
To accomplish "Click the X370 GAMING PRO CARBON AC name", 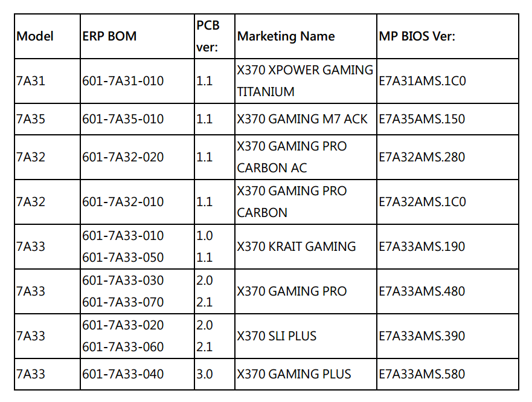I will 292,157.
